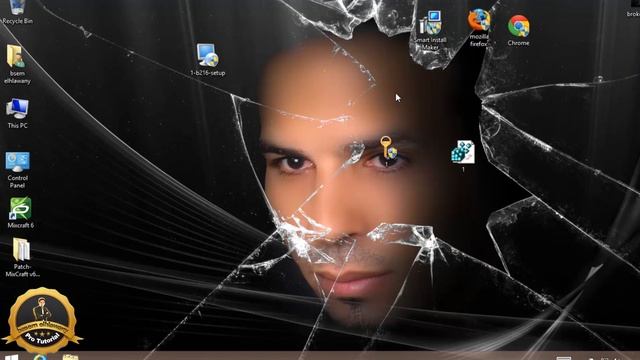Open the Windows Start button
Viewport: 640px width, 360px height.
point(11,357)
